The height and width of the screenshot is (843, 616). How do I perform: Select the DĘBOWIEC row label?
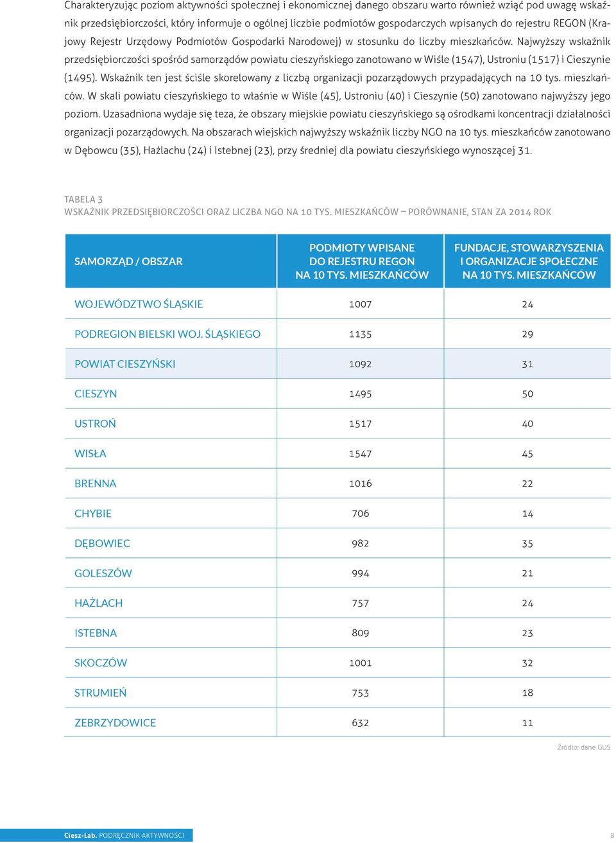(x=102, y=544)
